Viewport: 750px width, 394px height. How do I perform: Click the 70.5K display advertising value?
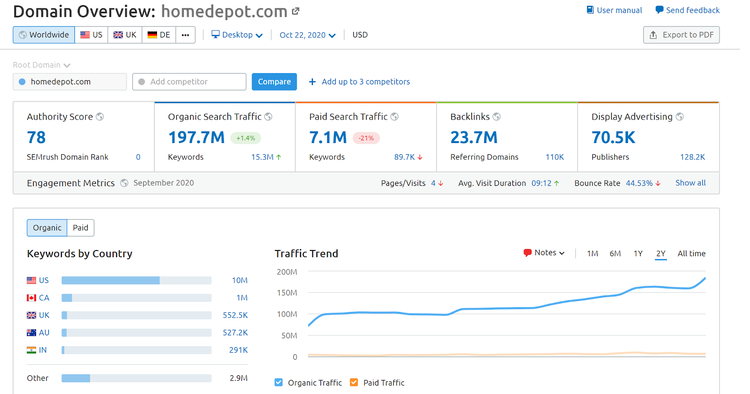pos(613,138)
